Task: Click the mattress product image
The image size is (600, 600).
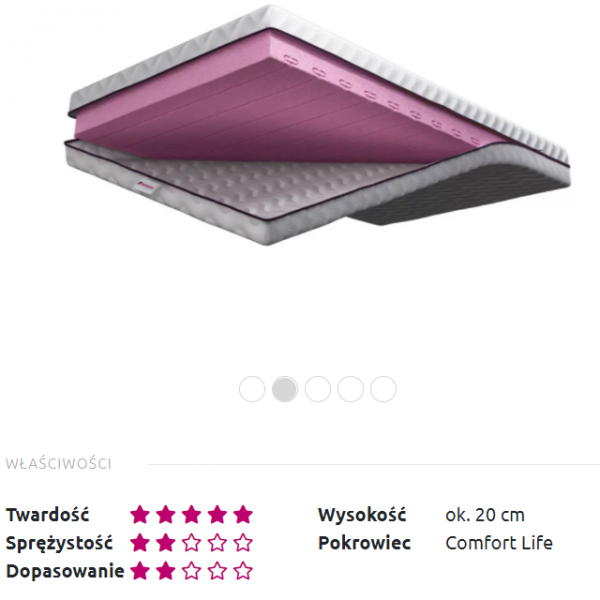Action: (x=318, y=125)
